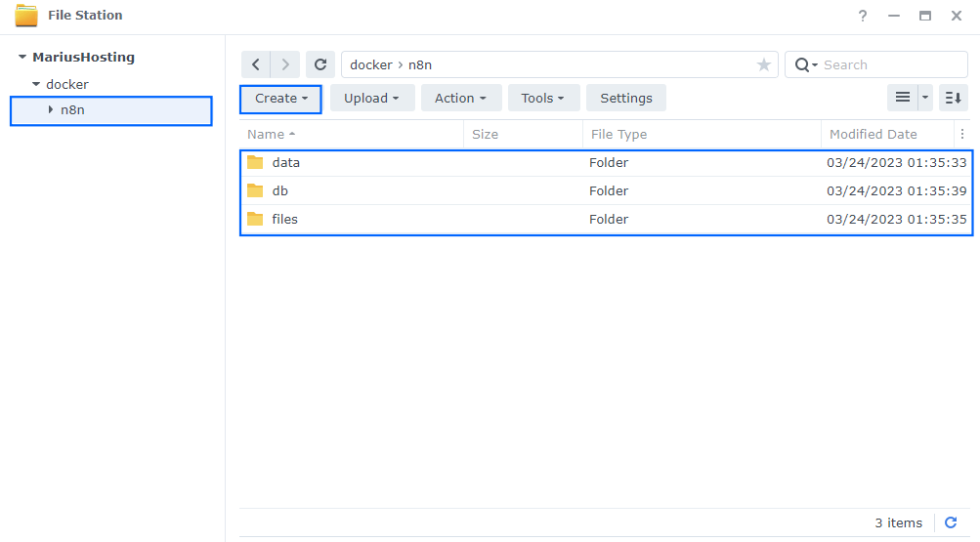Sort by Name column header
The width and height of the screenshot is (980, 542).
[x=351, y=134]
